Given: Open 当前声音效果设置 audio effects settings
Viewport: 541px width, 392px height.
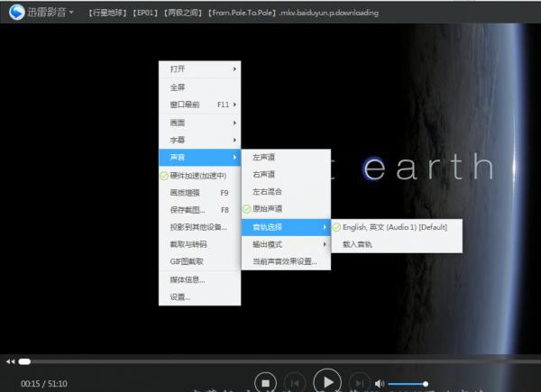Looking at the screenshot, I should [286, 261].
